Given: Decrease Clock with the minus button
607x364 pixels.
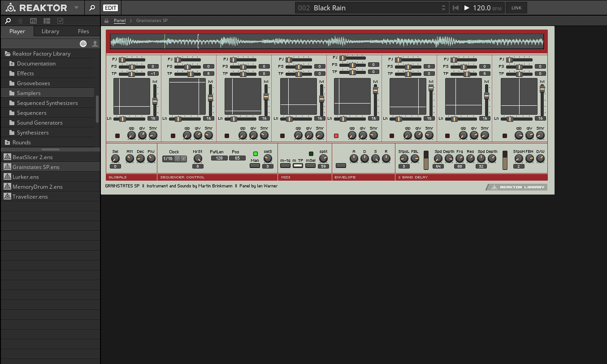Looking at the screenshot, I should pos(178,159).
